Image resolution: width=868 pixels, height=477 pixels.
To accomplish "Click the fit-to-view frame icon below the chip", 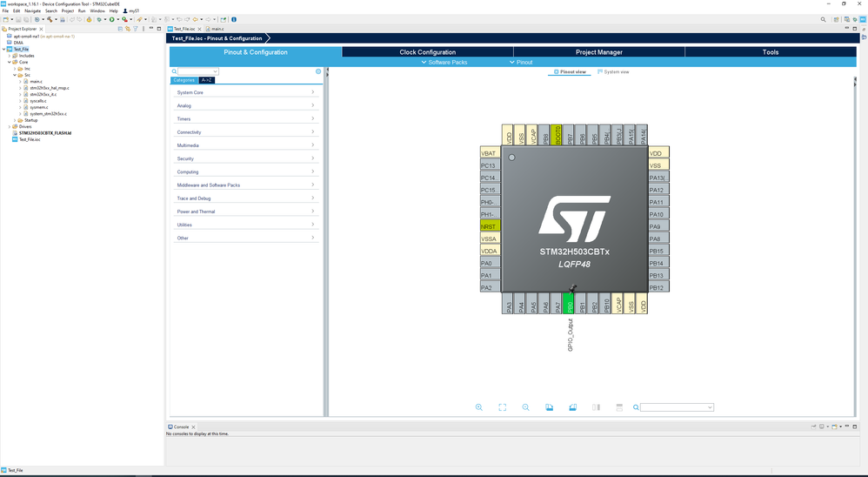I will click(x=502, y=407).
